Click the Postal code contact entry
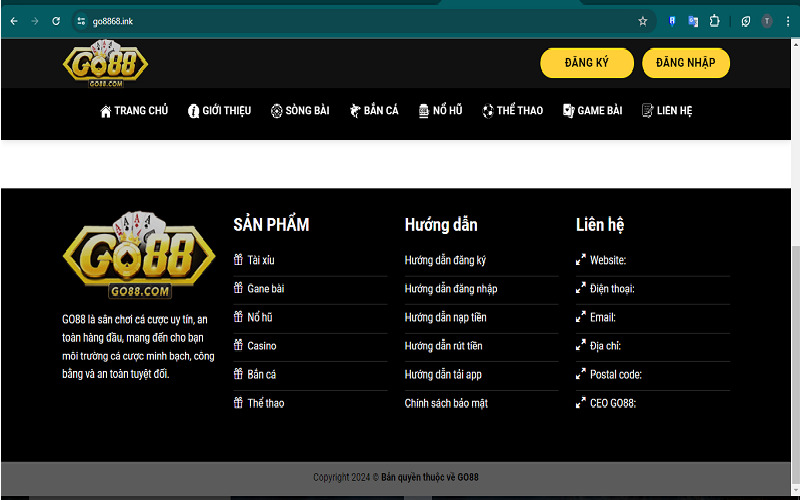The width and height of the screenshot is (800, 500). click(x=616, y=374)
